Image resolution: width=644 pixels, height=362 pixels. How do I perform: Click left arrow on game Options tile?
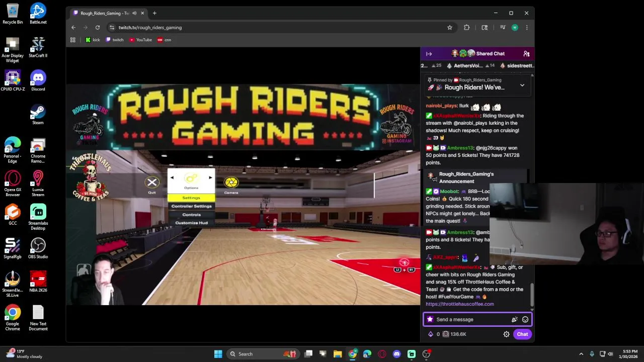[172, 177]
